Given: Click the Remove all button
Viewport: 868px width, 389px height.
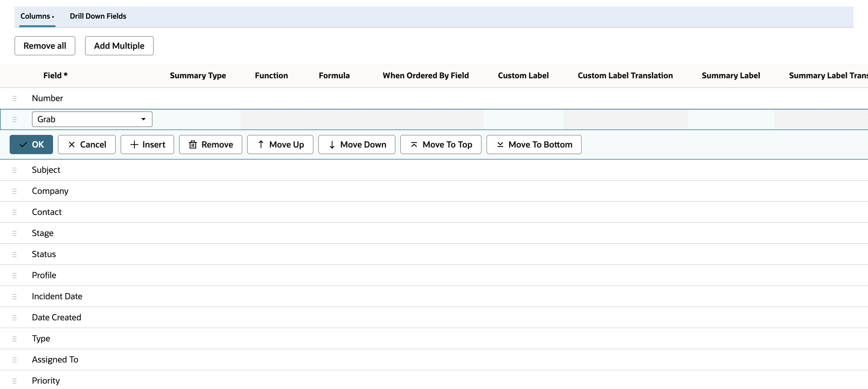Looking at the screenshot, I should (x=45, y=46).
